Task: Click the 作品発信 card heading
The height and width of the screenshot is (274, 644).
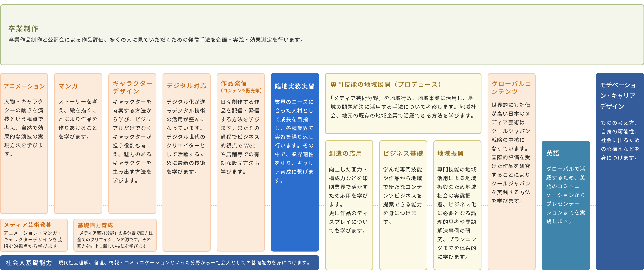Action: [234, 83]
